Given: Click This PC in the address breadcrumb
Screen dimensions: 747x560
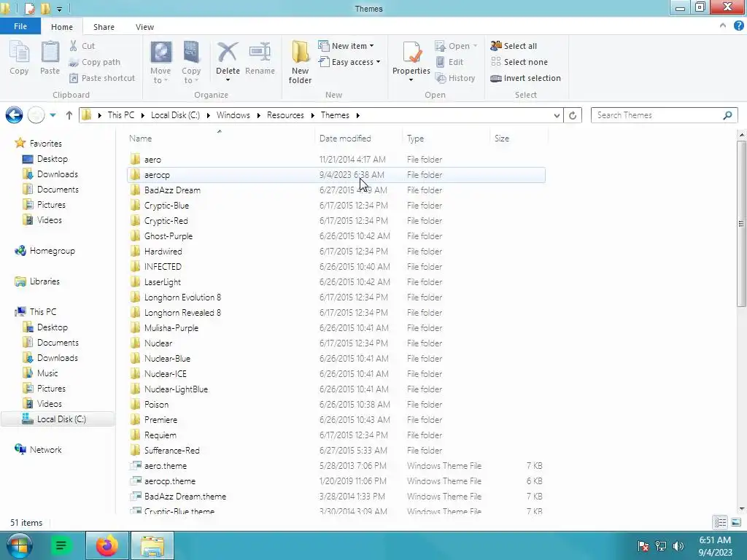Looking at the screenshot, I should (121, 115).
